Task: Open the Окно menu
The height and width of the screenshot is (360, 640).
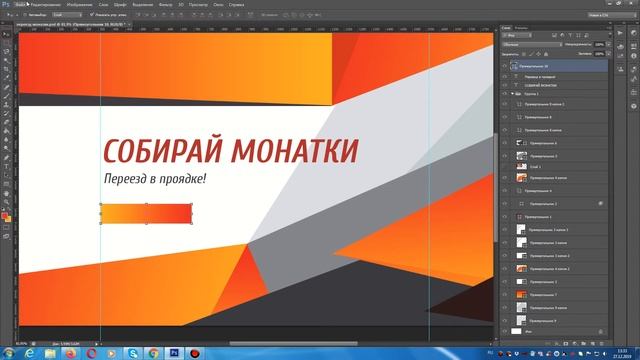Action: pos(218,4)
